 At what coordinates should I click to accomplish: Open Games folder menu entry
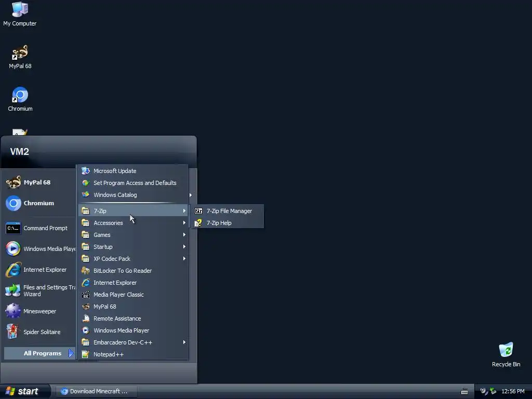(x=134, y=235)
